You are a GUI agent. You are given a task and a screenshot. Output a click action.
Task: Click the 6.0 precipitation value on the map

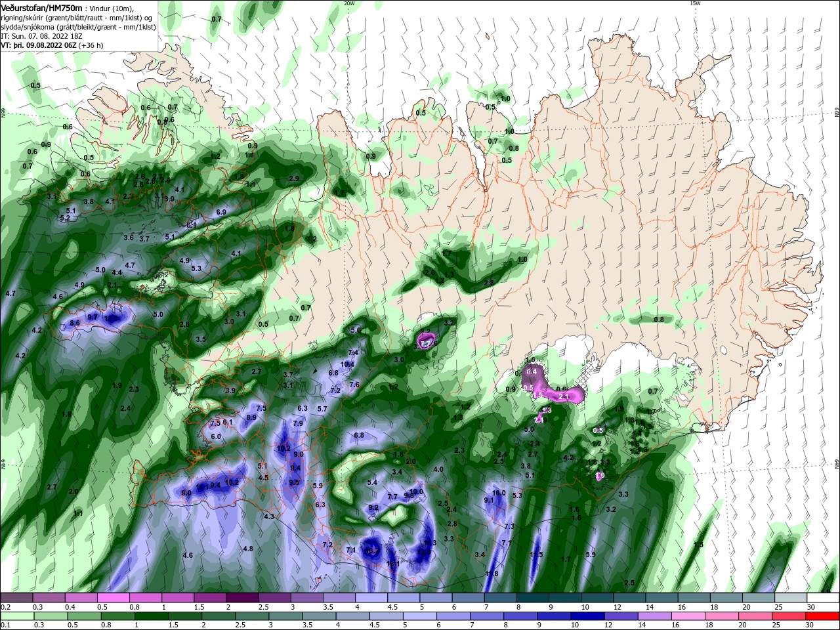click(x=216, y=436)
